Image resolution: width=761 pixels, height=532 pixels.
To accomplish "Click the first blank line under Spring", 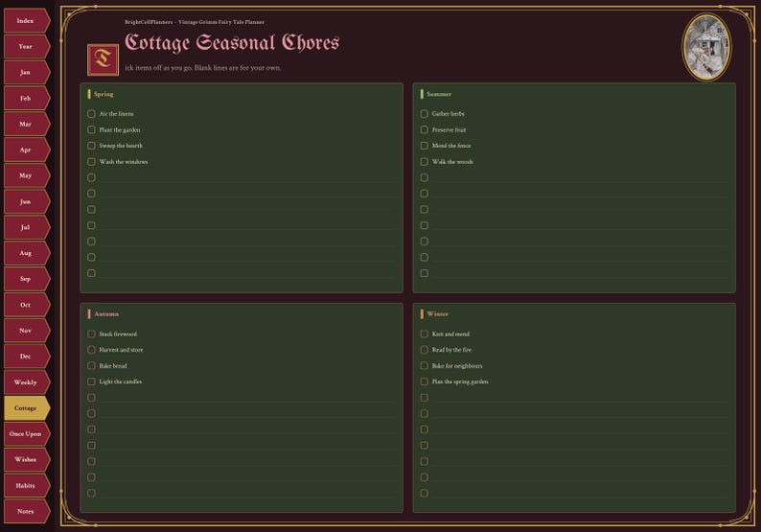I will (247, 177).
